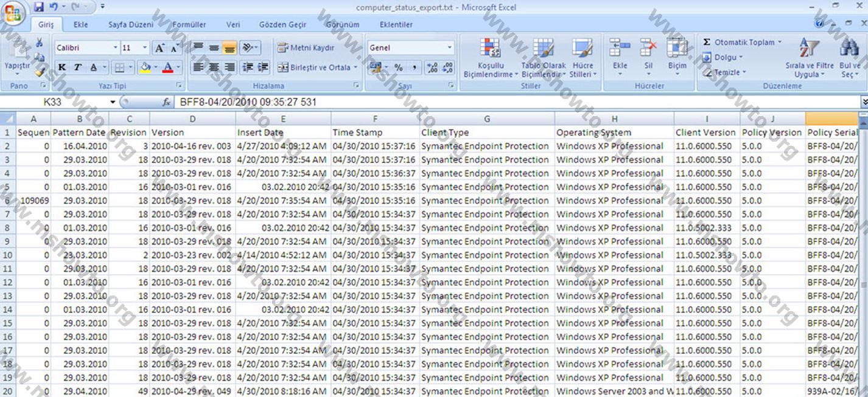Increase font size with the grow font icon
The height and width of the screenshot is (397, 868).
(x=159, y=48)
